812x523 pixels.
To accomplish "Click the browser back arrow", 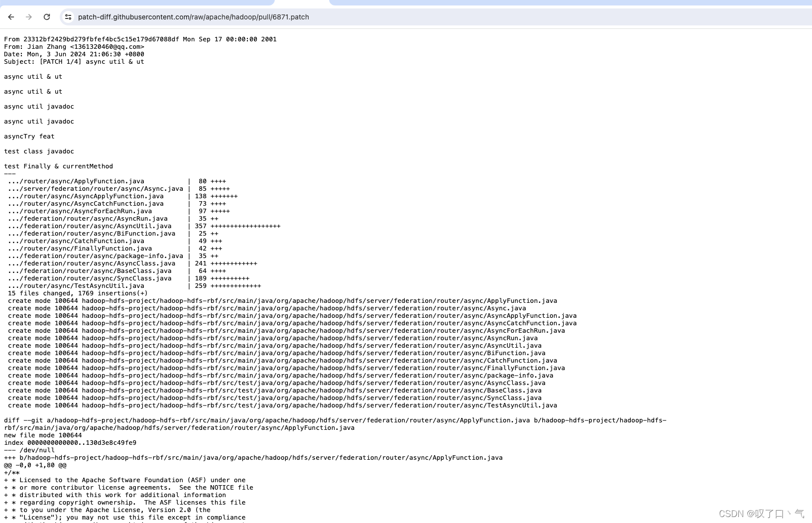I will pyautogui.click(x=11, y=17).
